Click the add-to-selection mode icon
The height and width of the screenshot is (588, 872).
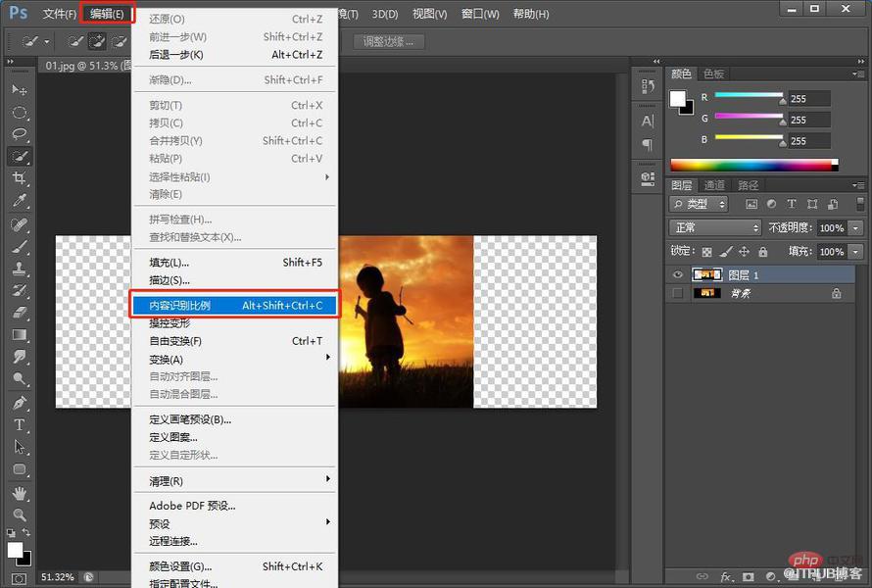pyautogui.click(x=97, y=41)
